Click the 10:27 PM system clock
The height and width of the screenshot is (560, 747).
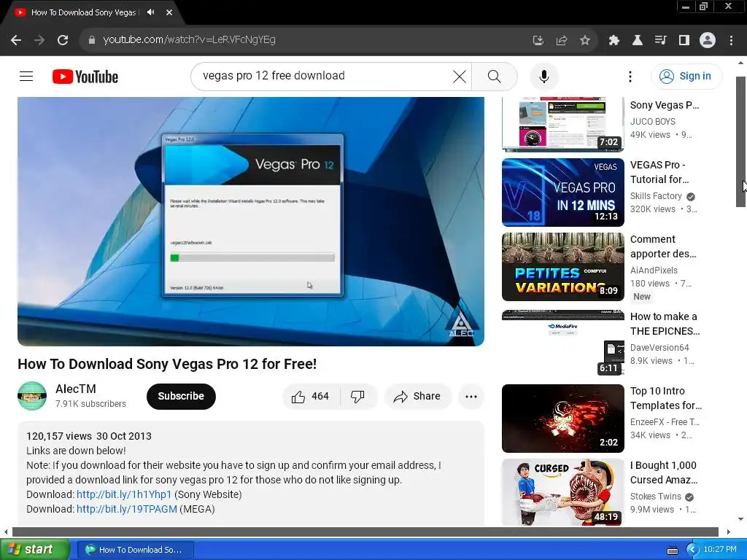tap(720, 550)
